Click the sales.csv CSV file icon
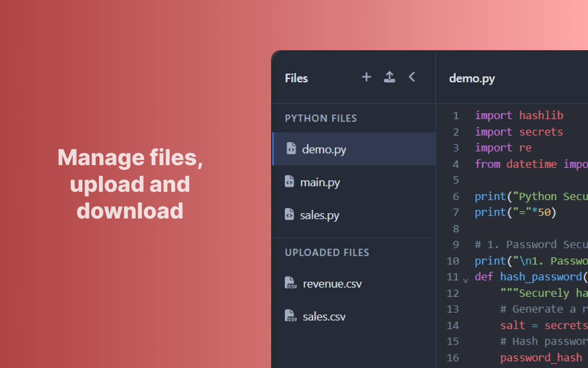Screen dimensions: 588x368 point(290,316)
